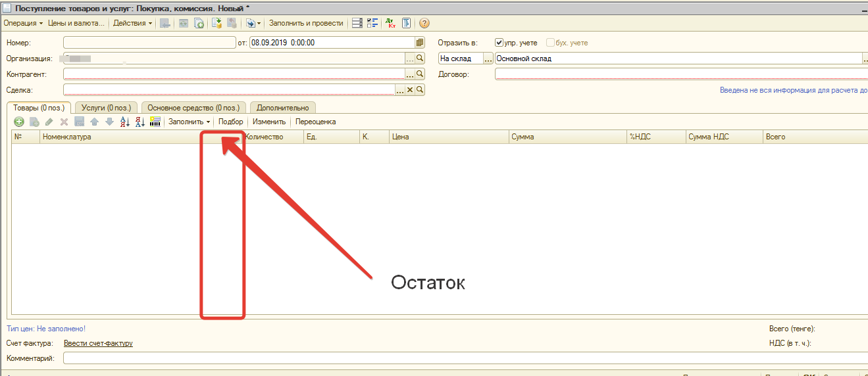This screenshot has height=376, width=868.
Task: Sort rows descending with the Я-А icon
Action: 140,122
